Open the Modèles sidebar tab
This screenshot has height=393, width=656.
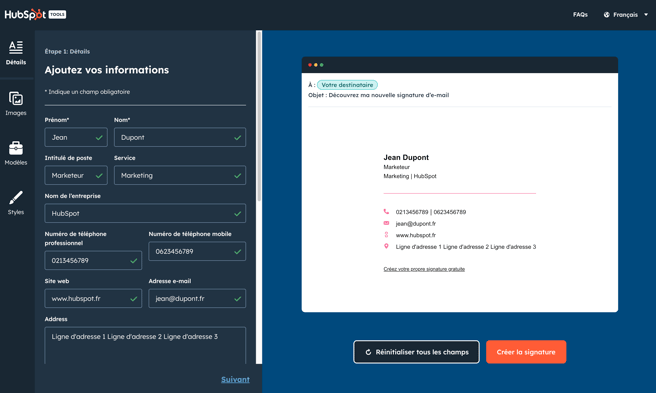[16, 153]
